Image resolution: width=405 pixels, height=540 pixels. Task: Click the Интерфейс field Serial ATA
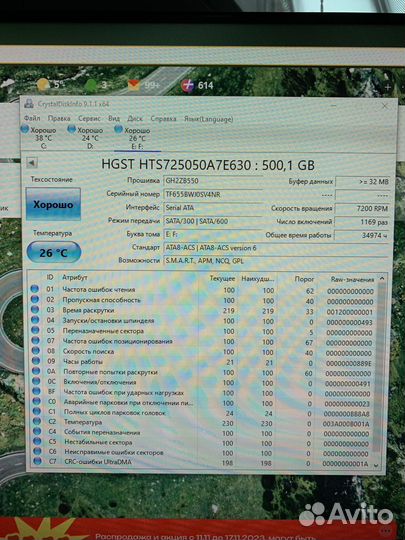(212, 208)
